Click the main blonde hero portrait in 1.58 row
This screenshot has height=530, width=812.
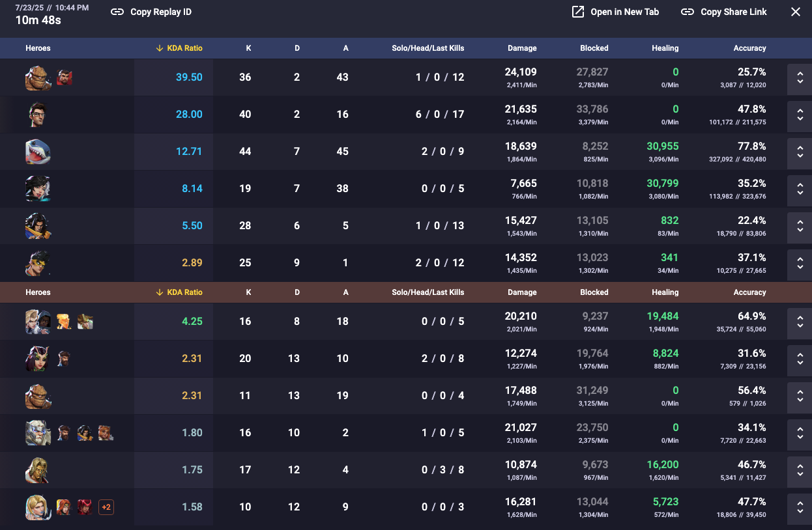[x=38, y=507]
